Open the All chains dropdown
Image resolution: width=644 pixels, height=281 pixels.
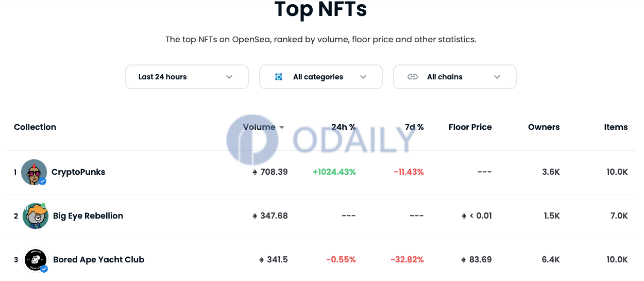coord(455,77)
